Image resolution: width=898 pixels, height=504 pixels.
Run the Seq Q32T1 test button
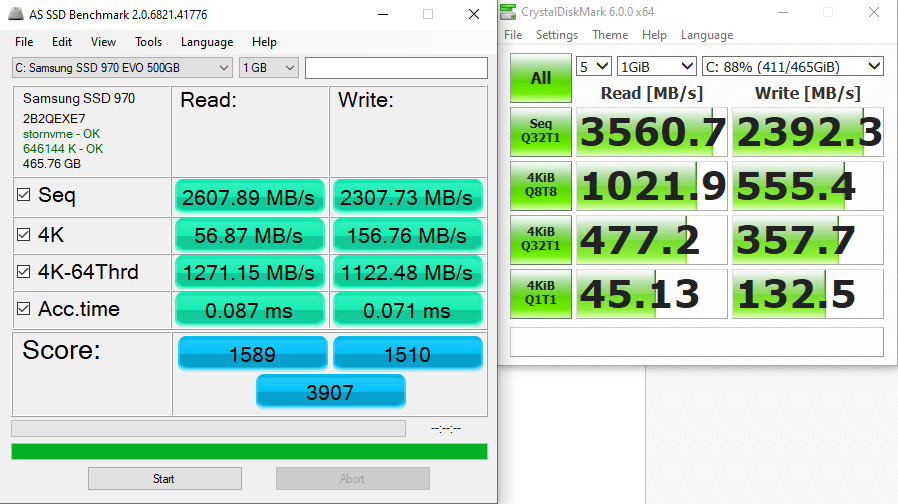[x=540, y=132]
